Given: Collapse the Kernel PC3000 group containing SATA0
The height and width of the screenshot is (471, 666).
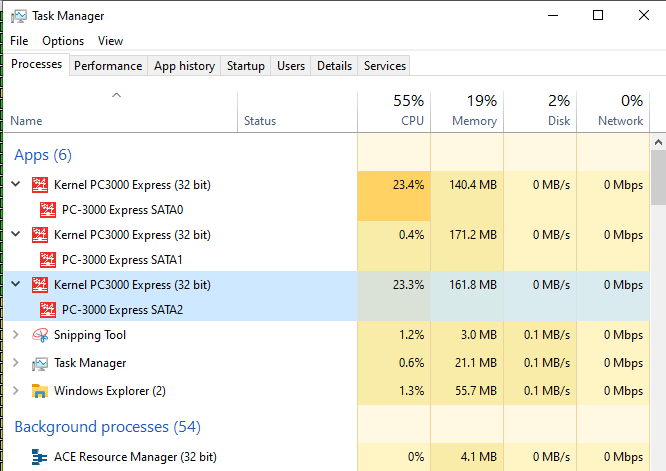Looking at the screenshot, I should coord(16,184).
